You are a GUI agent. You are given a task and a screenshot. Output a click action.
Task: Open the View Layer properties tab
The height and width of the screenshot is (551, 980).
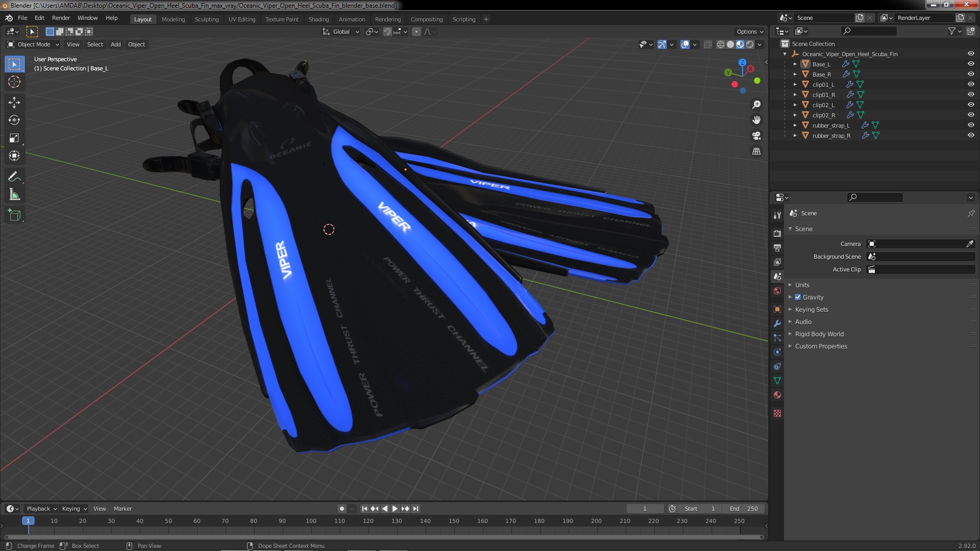(x=777, y=262)
